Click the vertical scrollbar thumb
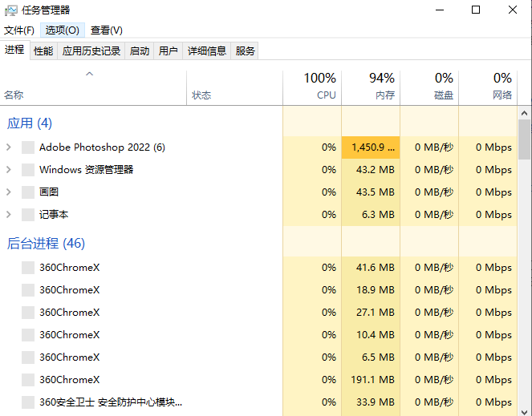The height and width of the screenshot is (416, 532). coord(524,140)
